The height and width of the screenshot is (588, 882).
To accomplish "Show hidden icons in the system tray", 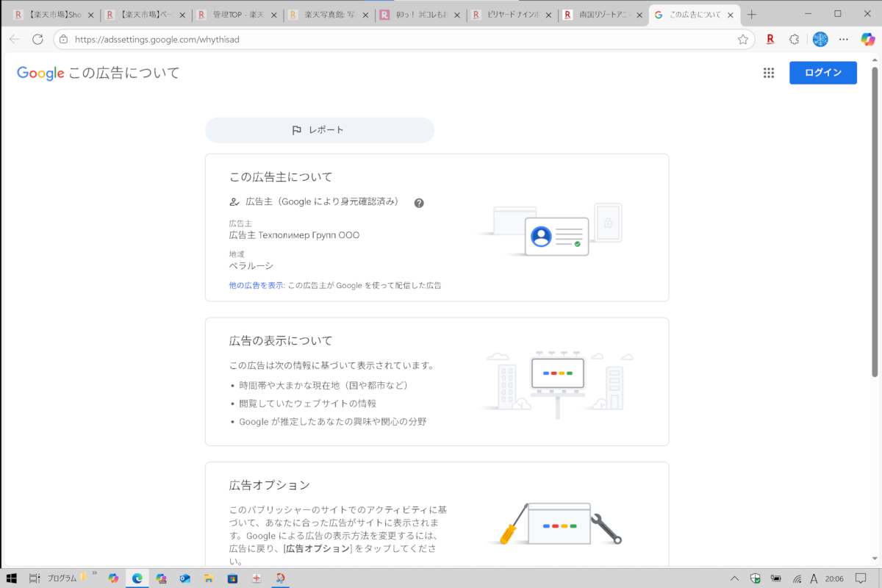I will 734,578.
